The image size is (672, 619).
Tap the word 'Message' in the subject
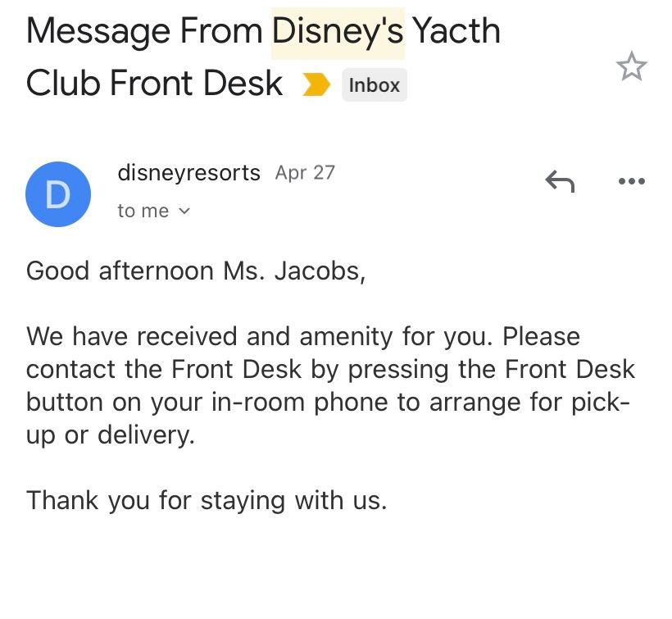click(x=98, y=33)
